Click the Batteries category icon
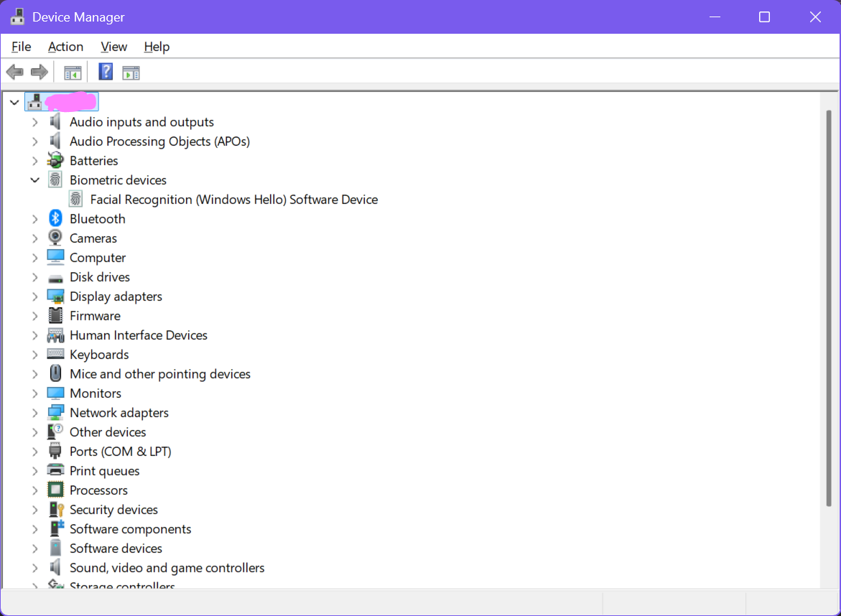The image size is (841, 616). (55, 160)
